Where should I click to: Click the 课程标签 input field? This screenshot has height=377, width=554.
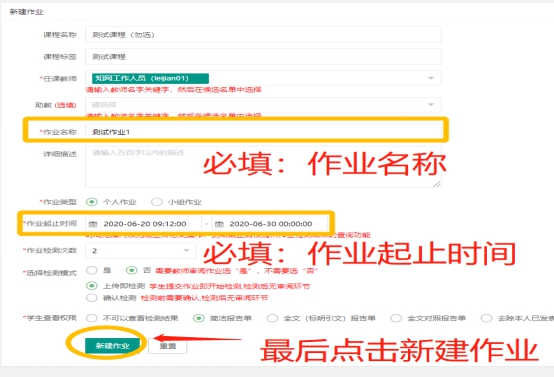click(x=263, y=57)
